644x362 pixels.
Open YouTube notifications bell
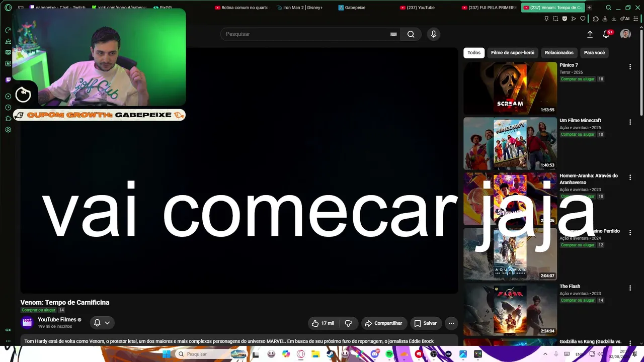tap(606, 34)
